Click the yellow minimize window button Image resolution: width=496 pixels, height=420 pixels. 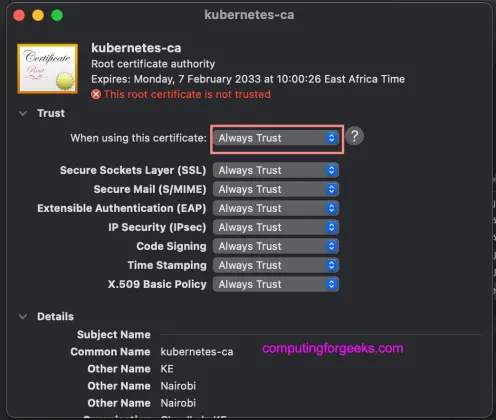(38, 15)
